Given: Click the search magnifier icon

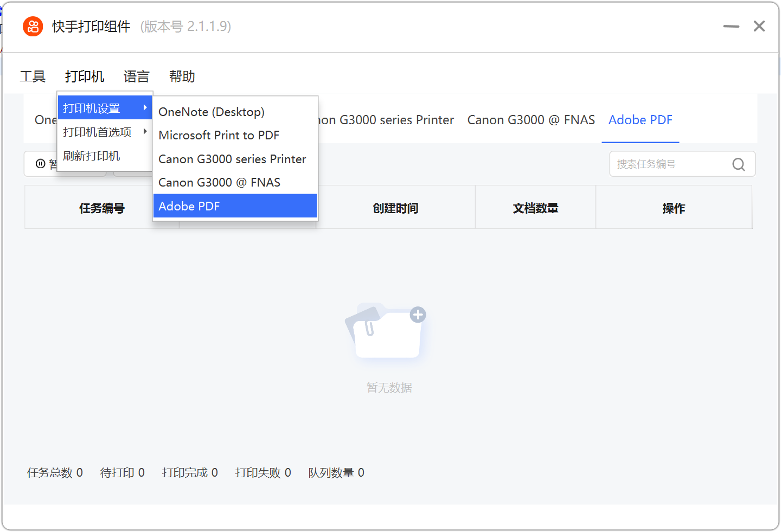Looking at the screenshot, I should pyautogui.click(x=738, y=164).
